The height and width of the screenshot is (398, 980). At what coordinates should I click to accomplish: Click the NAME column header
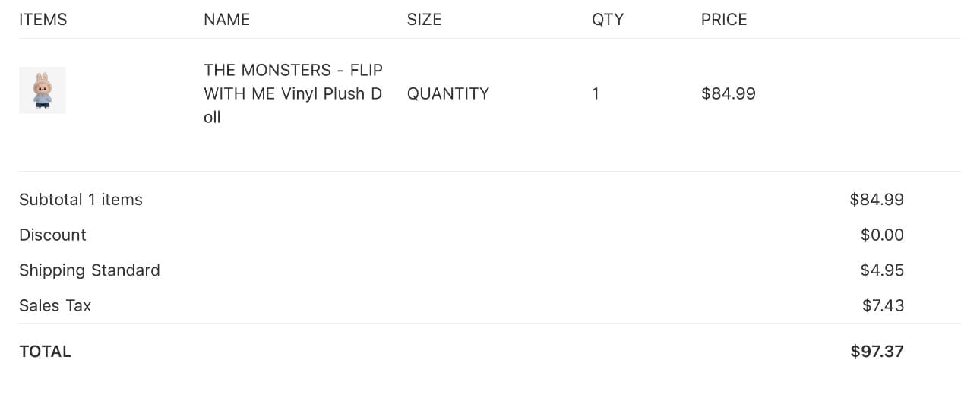point(226,20)
